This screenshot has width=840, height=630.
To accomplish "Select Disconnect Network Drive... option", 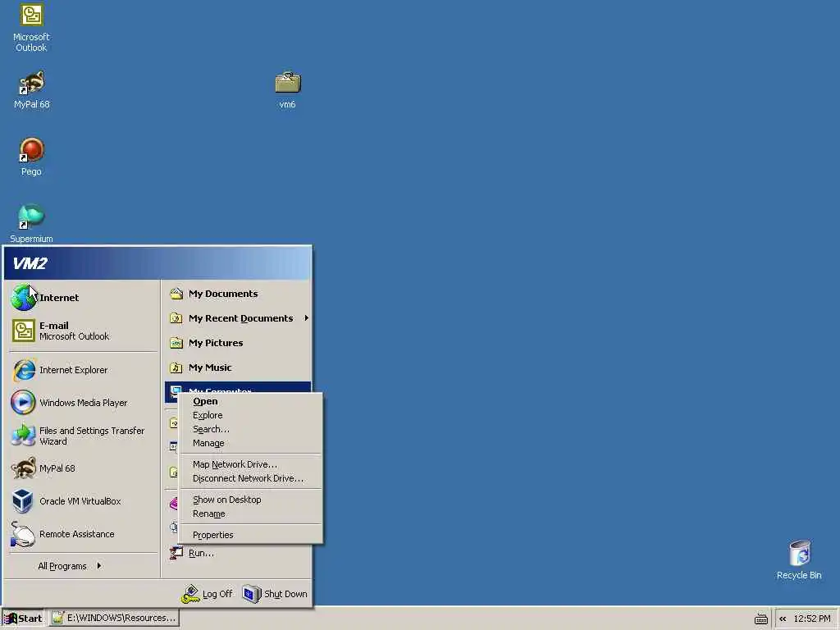I will point(251,478).
